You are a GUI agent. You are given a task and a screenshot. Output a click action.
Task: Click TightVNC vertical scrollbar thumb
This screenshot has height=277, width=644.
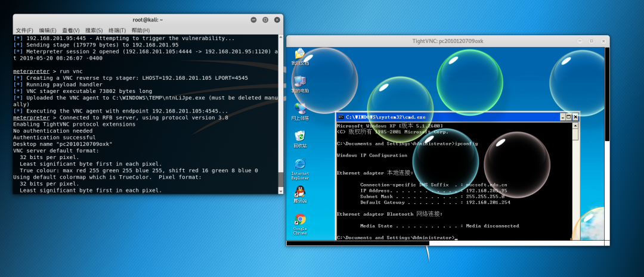(x=606, y=95)
